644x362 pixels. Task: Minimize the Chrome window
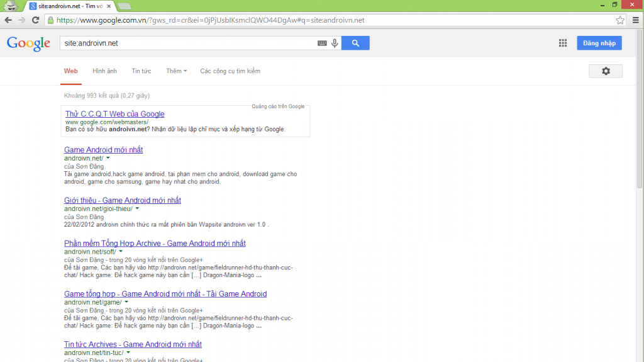pyautogui.click(x=602, y=5)
